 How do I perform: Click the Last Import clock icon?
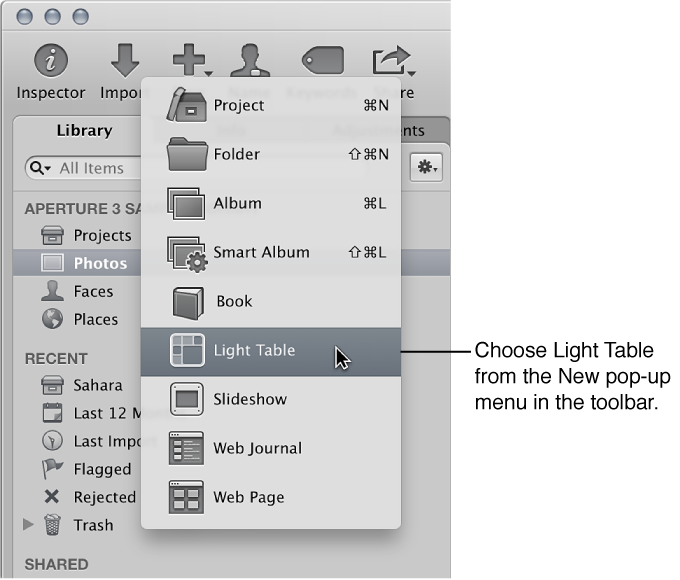click(x=52, y=441)
